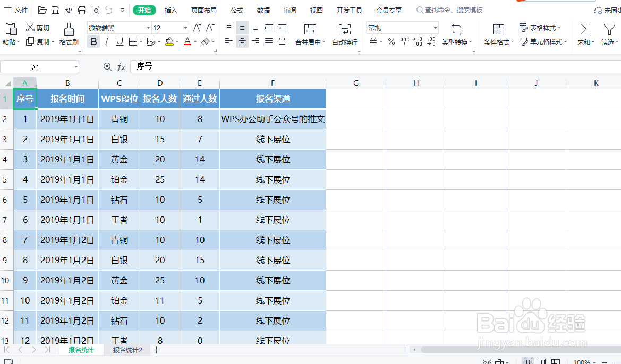Click the fx insert function button
The width and height of the screenshot is (621, 364).
121,67
